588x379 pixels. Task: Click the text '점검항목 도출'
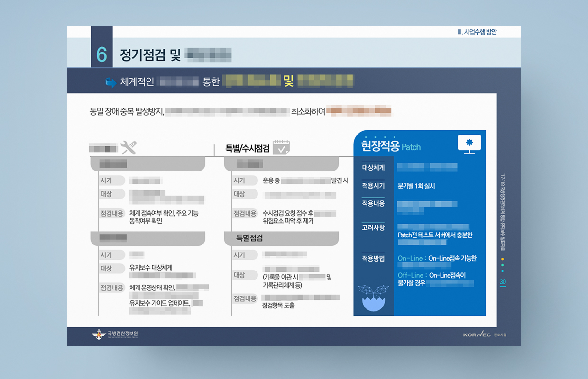[x=278, y=306]
